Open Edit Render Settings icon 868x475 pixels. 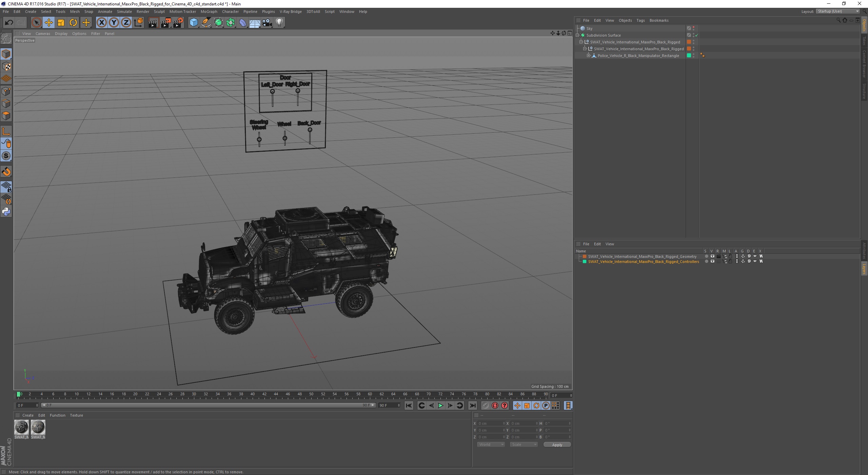pyautogui.click(x=178, y=23)
